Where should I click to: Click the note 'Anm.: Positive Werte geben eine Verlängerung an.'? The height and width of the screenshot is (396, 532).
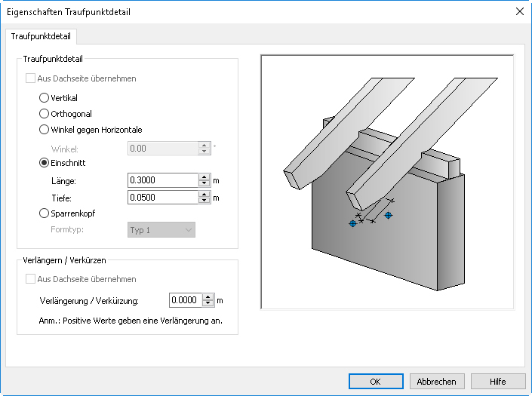131,321
